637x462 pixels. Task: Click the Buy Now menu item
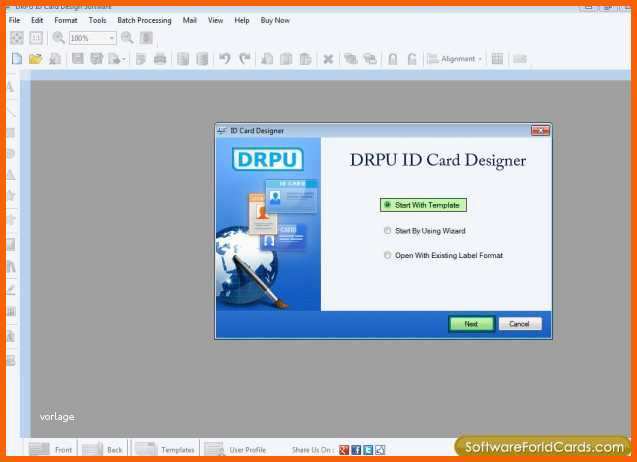point(275,20)
